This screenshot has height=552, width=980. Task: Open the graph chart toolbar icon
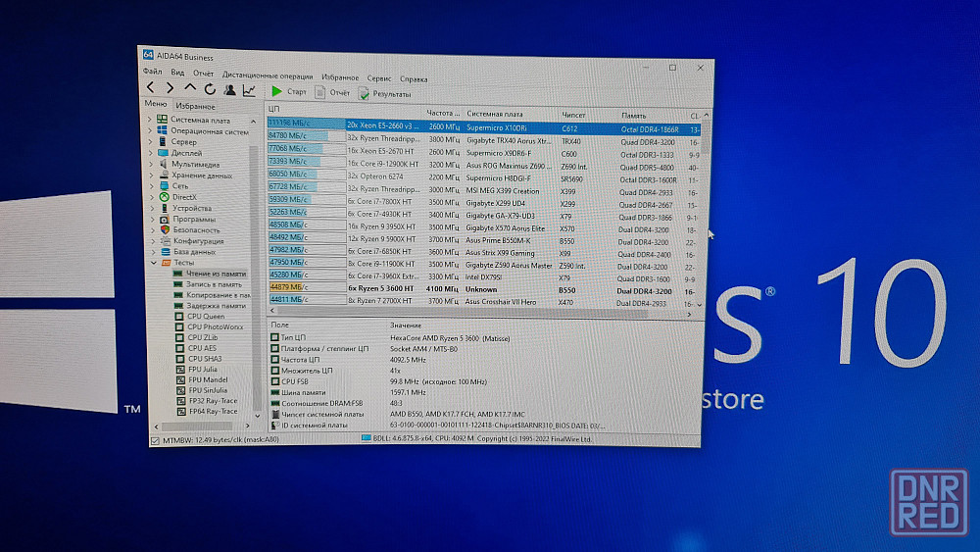(249, 90)
